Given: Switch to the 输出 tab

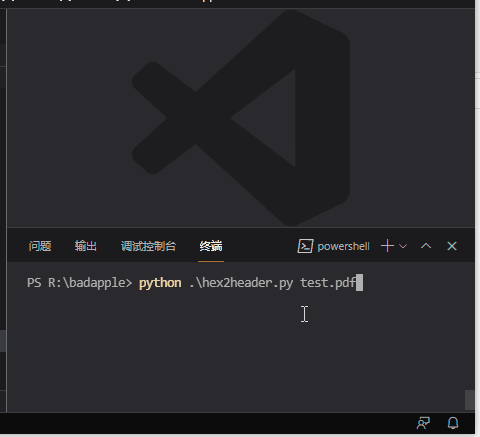Looking at the screenshot, I should pos(86,246).
